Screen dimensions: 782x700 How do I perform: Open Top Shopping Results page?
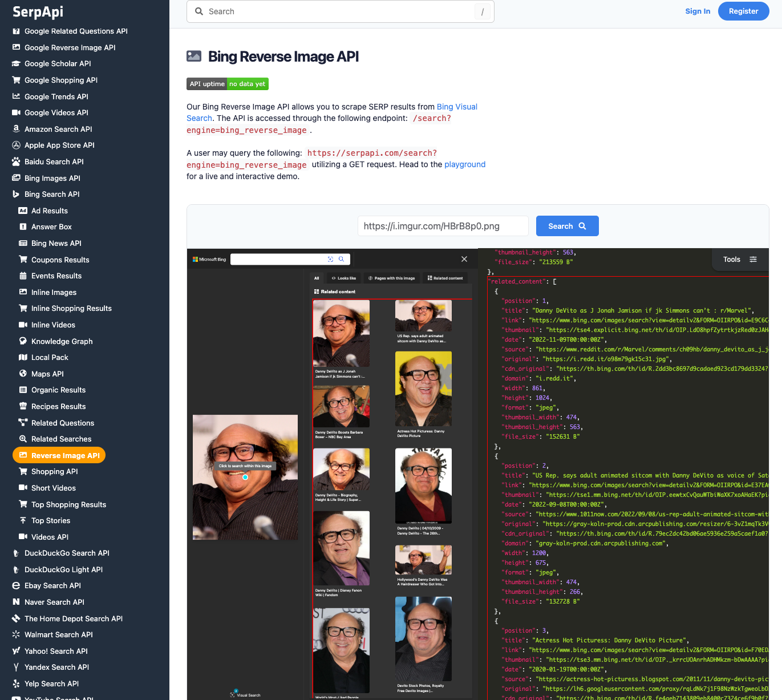[x=68, y=504]
